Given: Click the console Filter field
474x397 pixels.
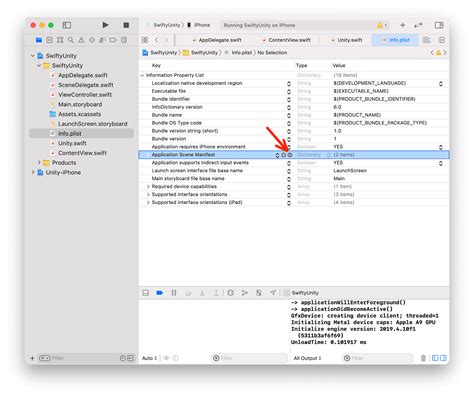Looking at the screenshot, I should [377, 358].
